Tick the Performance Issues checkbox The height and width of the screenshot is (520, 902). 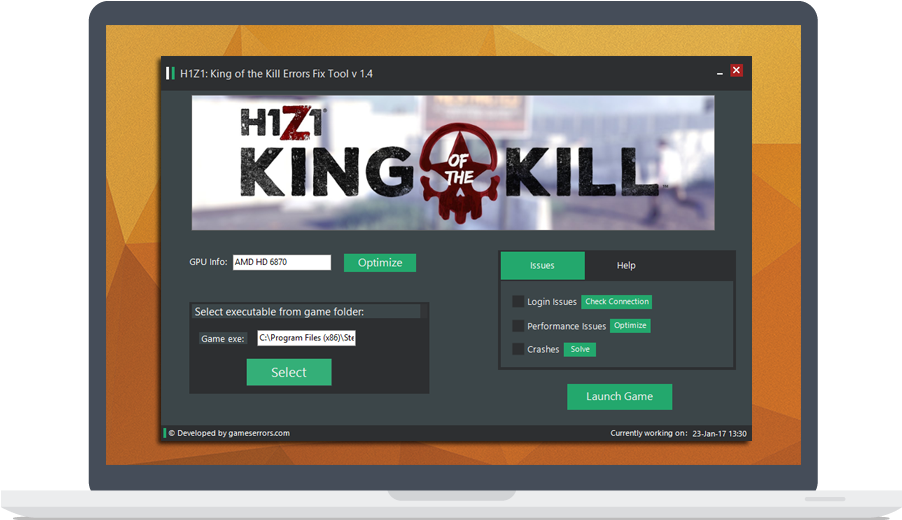click(518, 326)
